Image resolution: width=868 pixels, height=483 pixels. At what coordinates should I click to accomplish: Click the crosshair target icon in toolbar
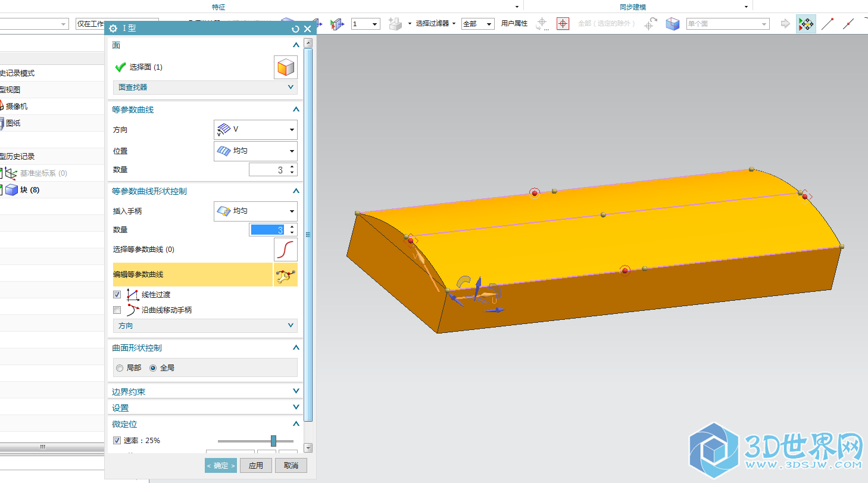pos(563,24)
